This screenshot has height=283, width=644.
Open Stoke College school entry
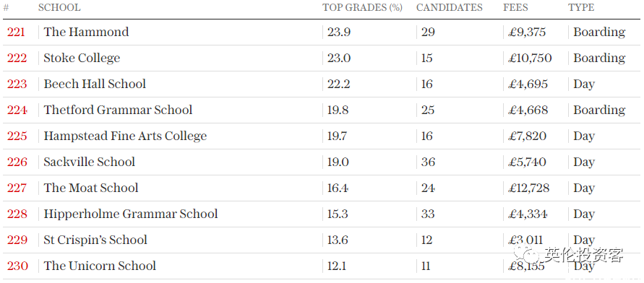click(x=82, y=58)
